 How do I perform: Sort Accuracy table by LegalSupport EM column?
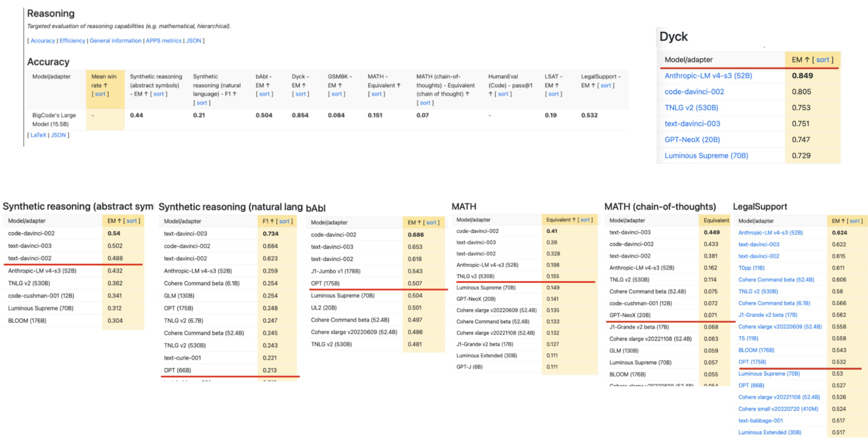pos(606,86)
